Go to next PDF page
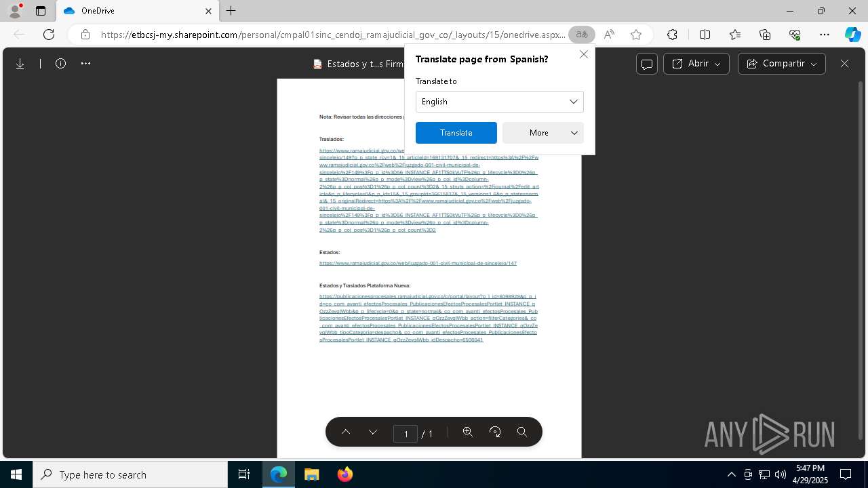The width and height of the screenshot is (868, 488). 373,432
